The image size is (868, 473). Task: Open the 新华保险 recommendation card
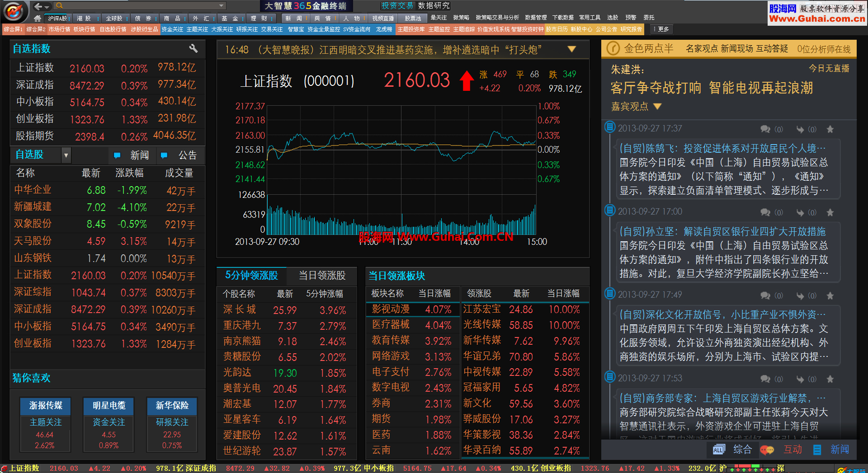pos(172,425)
